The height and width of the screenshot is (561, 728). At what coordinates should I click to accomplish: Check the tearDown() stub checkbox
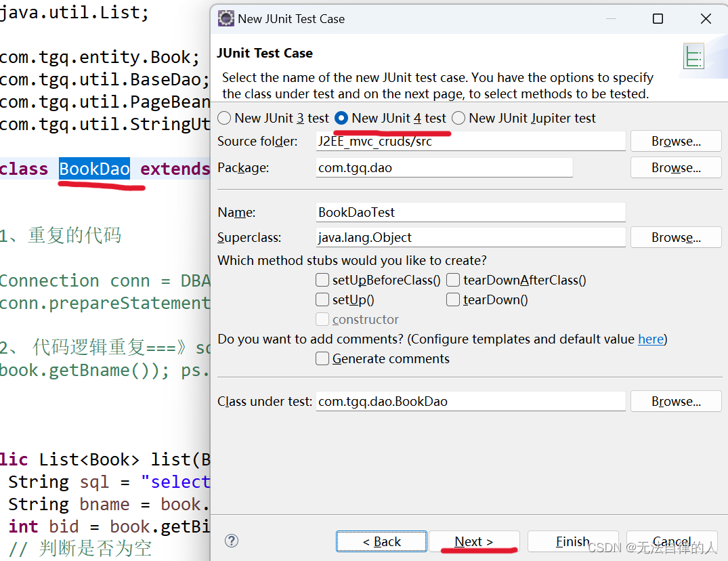(452, 299)
